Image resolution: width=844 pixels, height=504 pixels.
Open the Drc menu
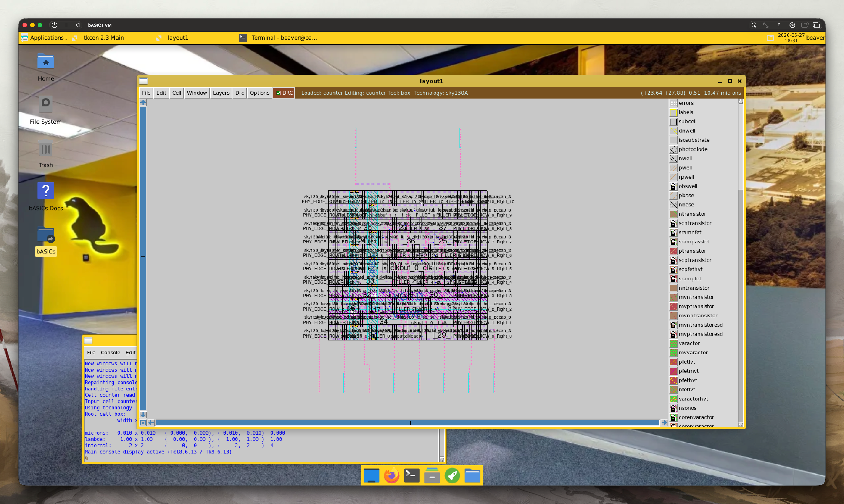(x=240, y=93)
